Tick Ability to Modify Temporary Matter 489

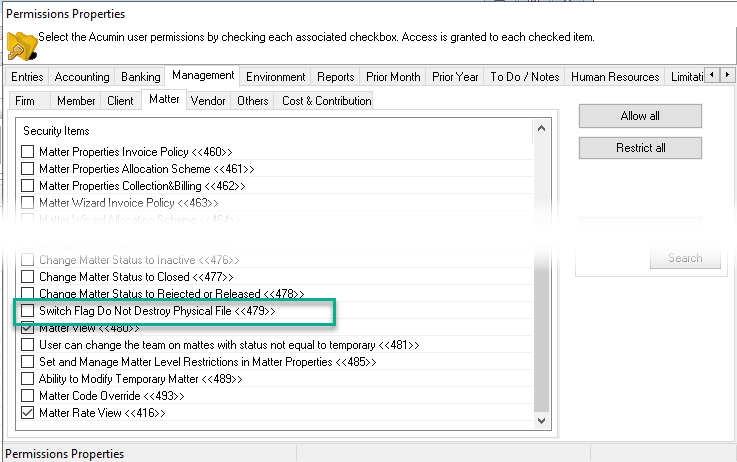(x=28, y=378)
